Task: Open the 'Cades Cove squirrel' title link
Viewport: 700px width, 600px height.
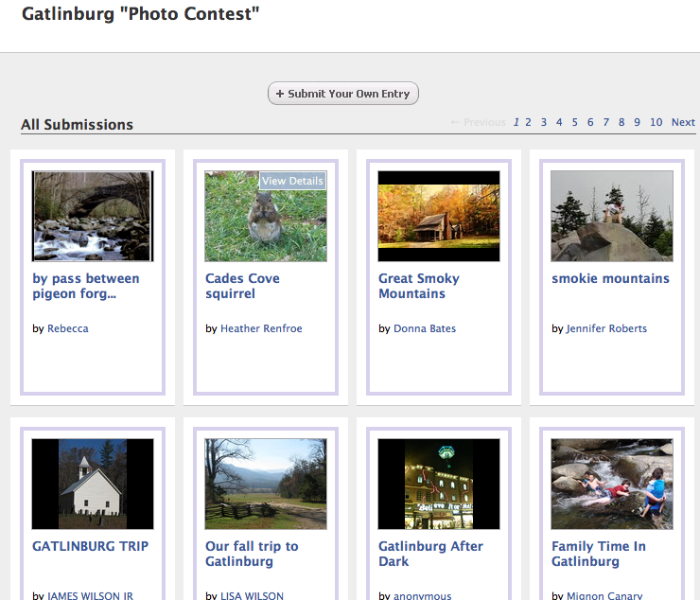Action: point(242,286)
